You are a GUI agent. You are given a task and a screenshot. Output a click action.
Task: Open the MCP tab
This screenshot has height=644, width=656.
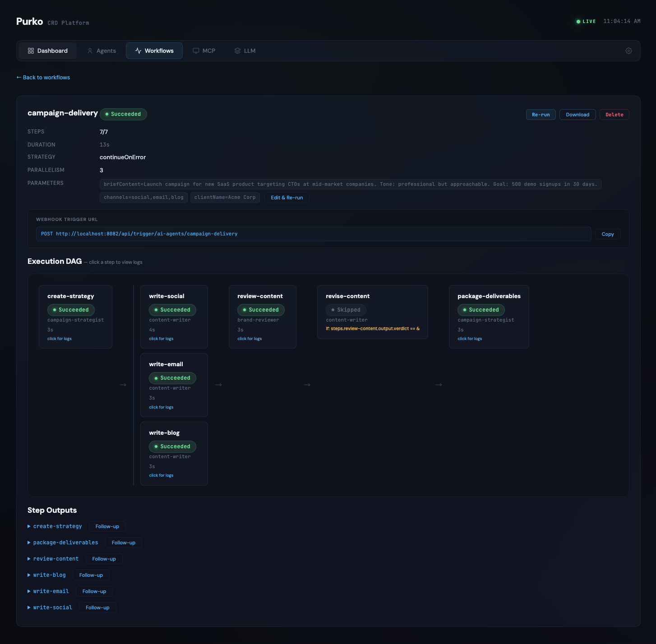pos(204,51)
